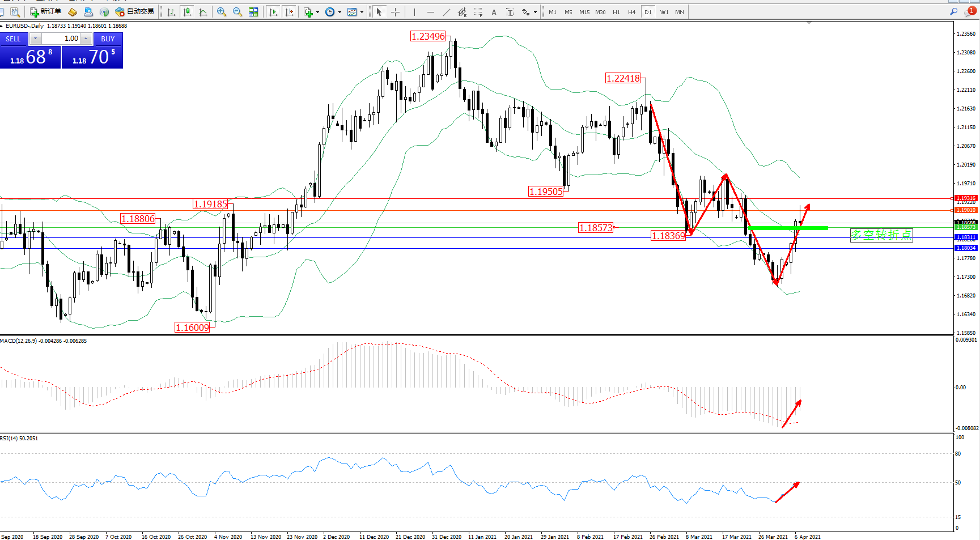Select the draw vertical line tool
Image resolution: width=980 pixels, height=540 pixels.
click(x=414, y=12)
